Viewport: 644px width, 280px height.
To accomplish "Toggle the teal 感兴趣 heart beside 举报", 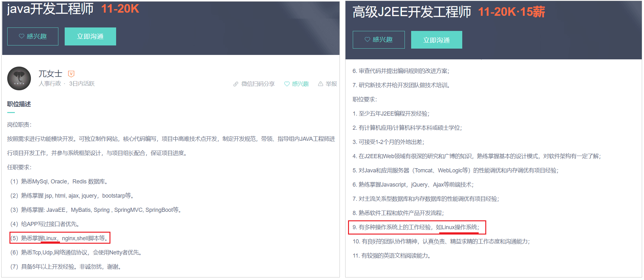I will coord(287,84).
